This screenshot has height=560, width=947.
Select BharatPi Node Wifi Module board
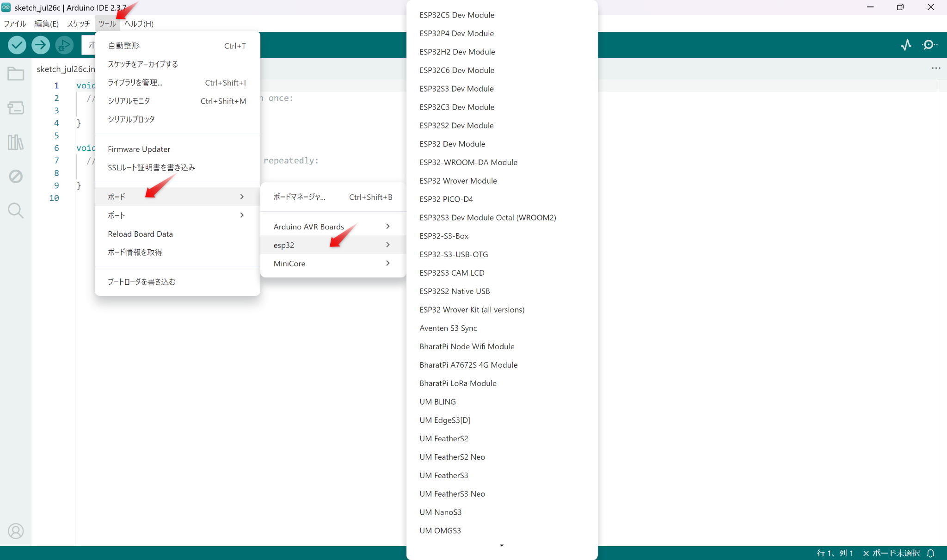click(x=502, y=347)
